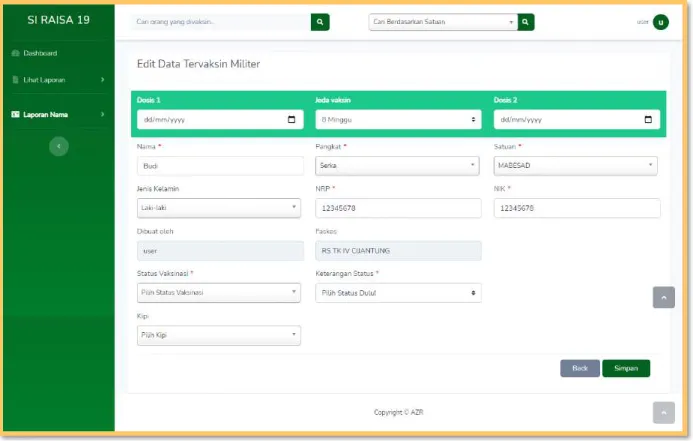This screenshot has width=693, height=441.
Task: Open the Dosis 2 calendar picker icon
Action: (648, 119)
